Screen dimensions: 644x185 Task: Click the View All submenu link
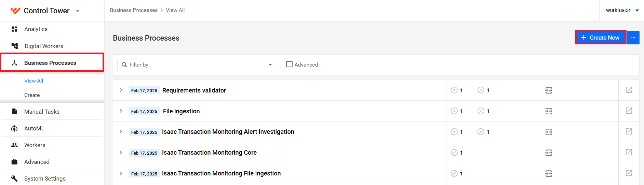point(33,81)
